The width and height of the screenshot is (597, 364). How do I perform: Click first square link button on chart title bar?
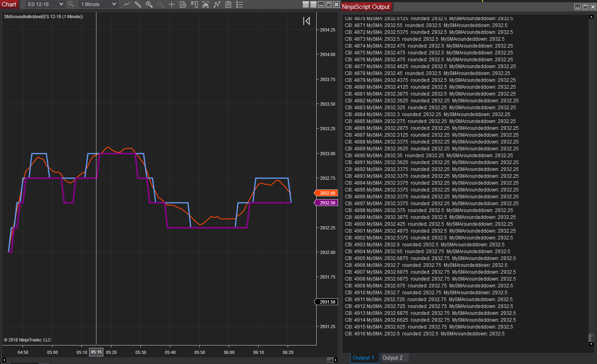(x=306, y=4)
